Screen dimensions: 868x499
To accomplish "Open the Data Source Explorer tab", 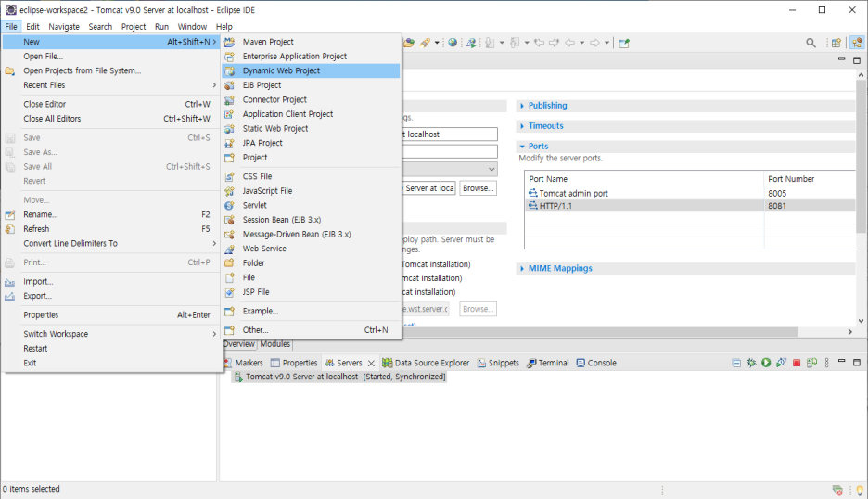I will 426,363.
